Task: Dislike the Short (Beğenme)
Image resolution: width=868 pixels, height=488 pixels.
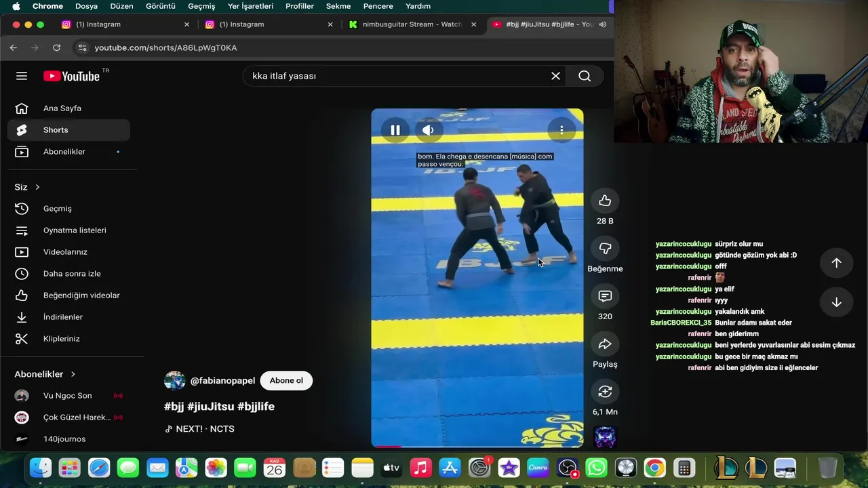Action: tap(605, 248)
